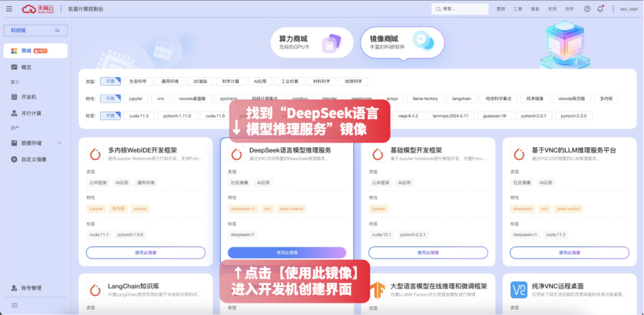
Task: Click the swap icon beside 科研版
Action: [x=57, y=30]
